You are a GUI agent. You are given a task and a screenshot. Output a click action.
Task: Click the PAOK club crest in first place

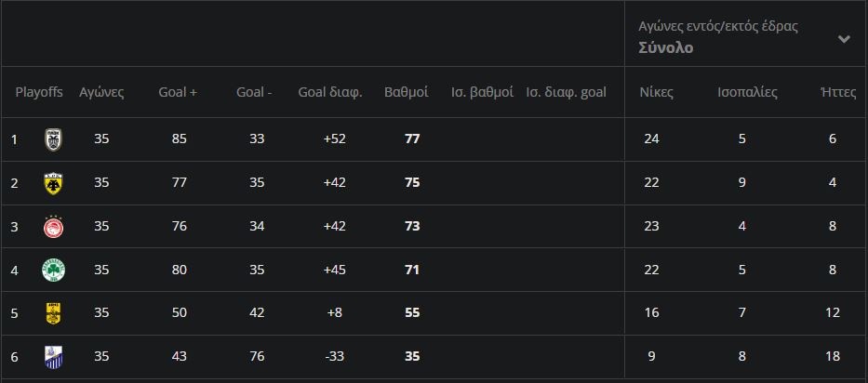[53, 139]
